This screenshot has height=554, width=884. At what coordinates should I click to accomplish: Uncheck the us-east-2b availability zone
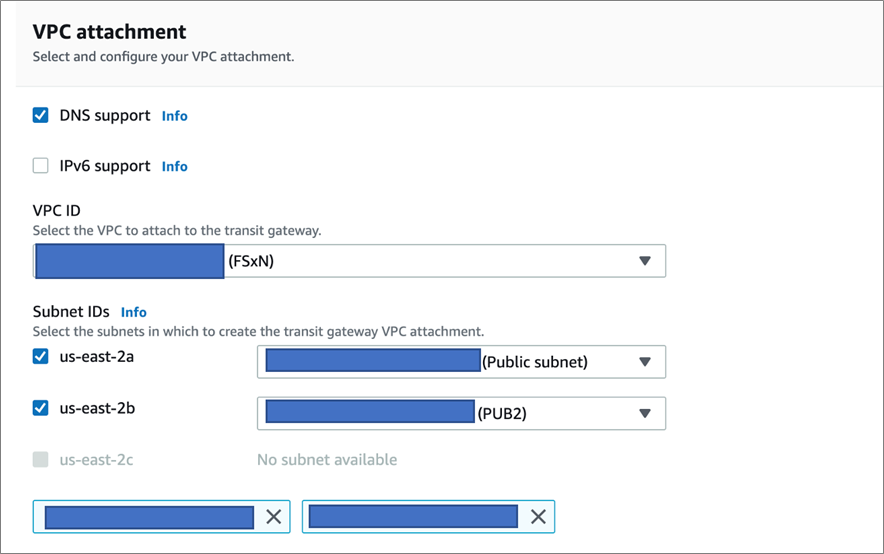41,407
